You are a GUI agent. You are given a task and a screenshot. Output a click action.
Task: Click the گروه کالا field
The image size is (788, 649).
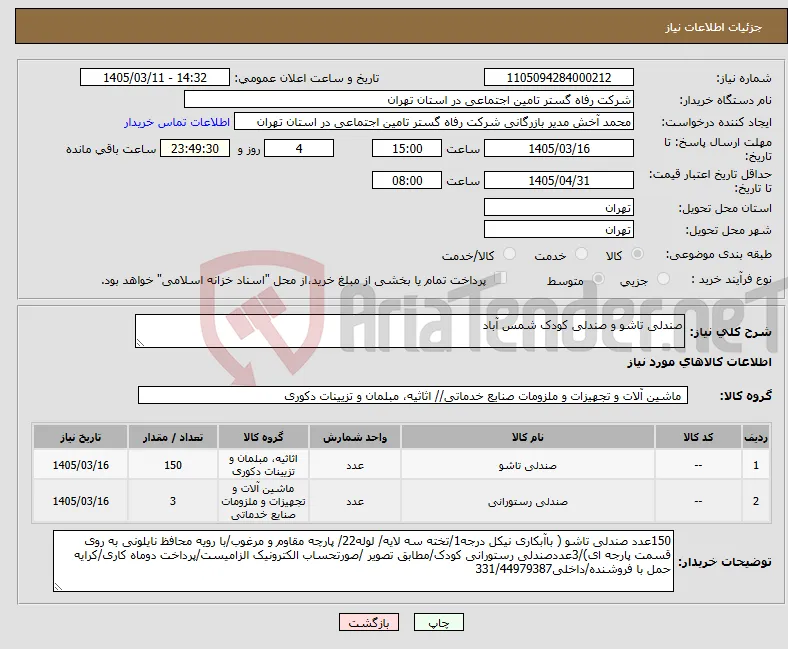(413, 395)
